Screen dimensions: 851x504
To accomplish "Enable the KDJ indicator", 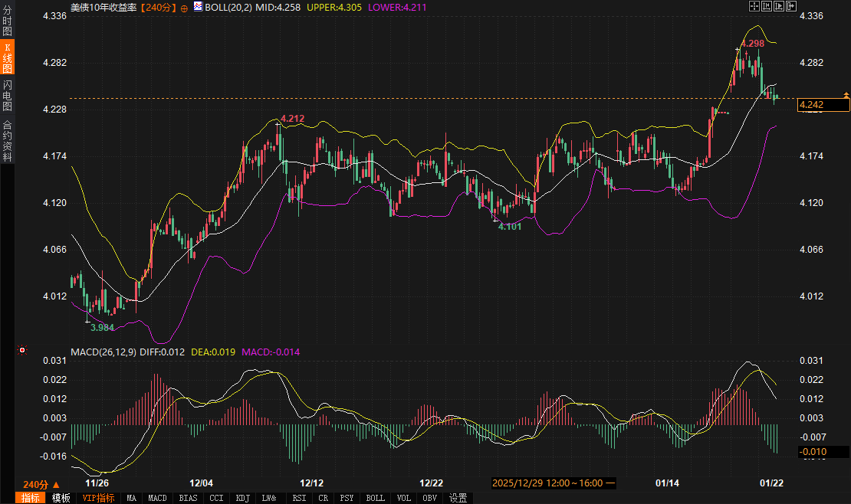I will coord(242,498).
